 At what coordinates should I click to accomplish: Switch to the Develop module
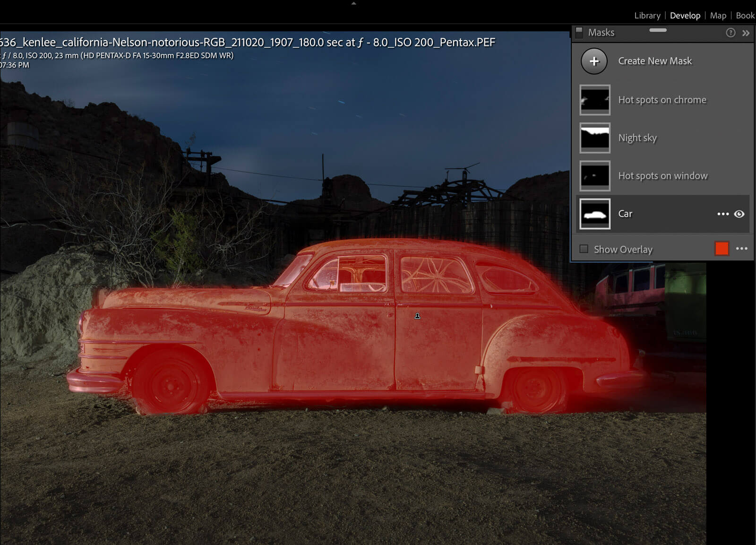(685, 16)
